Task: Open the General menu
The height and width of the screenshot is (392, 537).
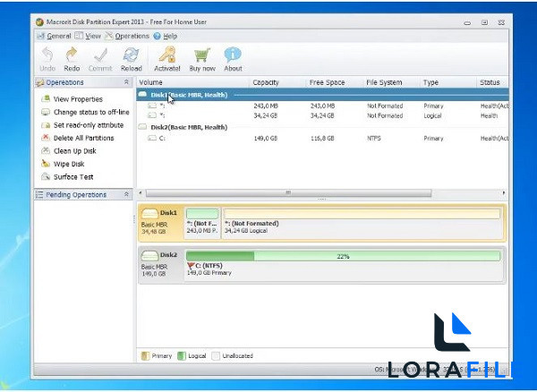Action: pos(54,36)
